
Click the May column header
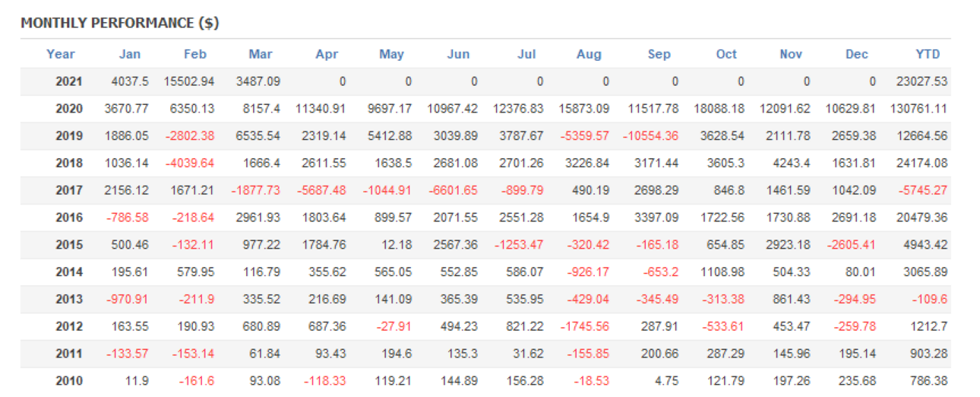391,54
